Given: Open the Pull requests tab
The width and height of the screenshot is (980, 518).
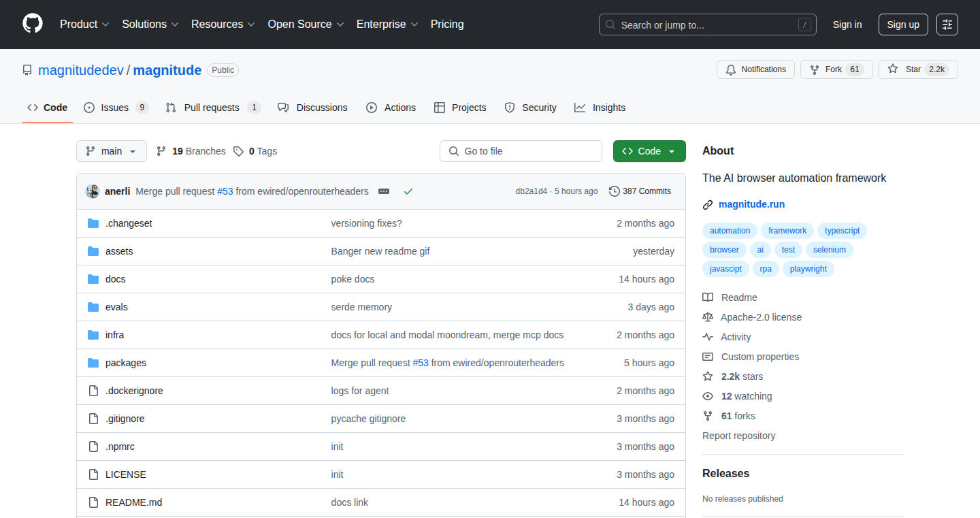Looking at the screenshot, I should coord(213,108).
